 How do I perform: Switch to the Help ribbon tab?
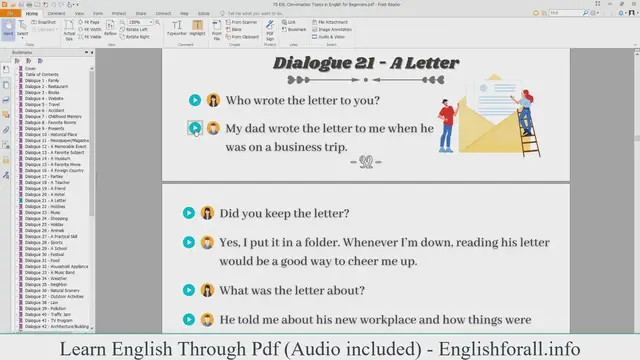pyautogui.click(x=184, y=13)
